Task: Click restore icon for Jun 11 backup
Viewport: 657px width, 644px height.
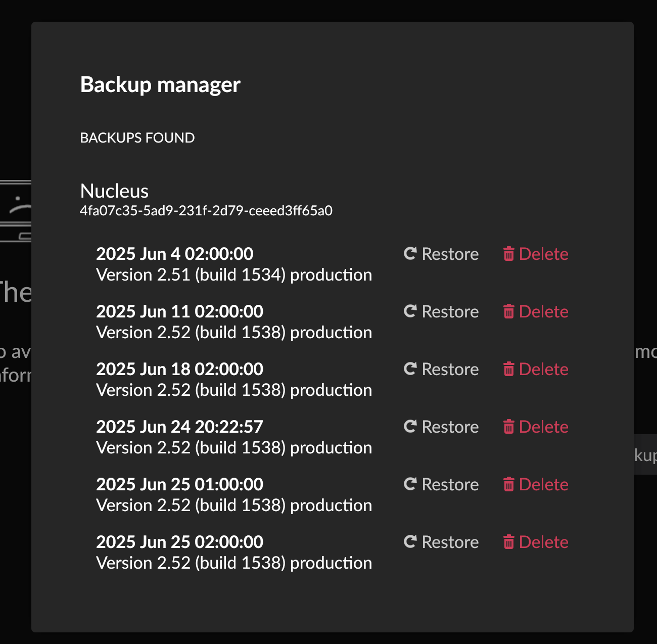Action: pyautogui.click(x=410, y=311)
